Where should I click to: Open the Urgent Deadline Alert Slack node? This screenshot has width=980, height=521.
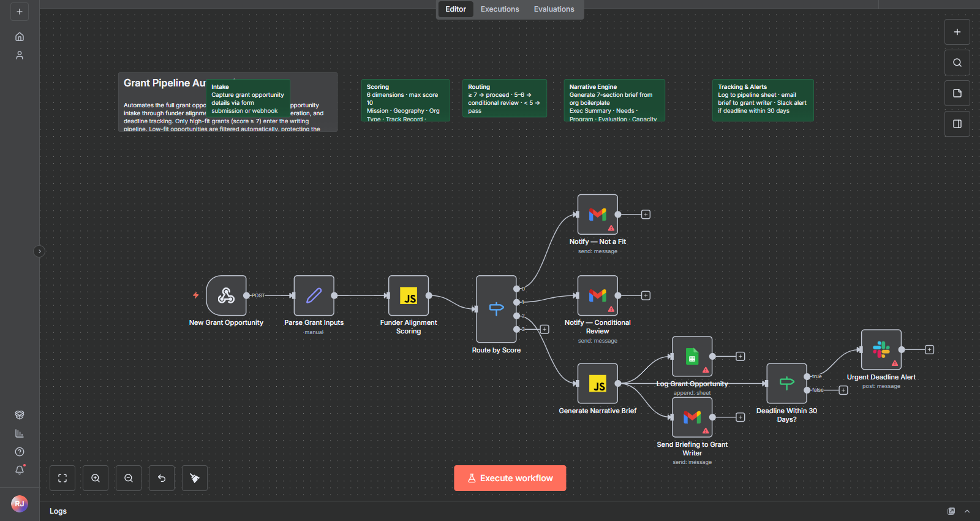tap(881, 349)
